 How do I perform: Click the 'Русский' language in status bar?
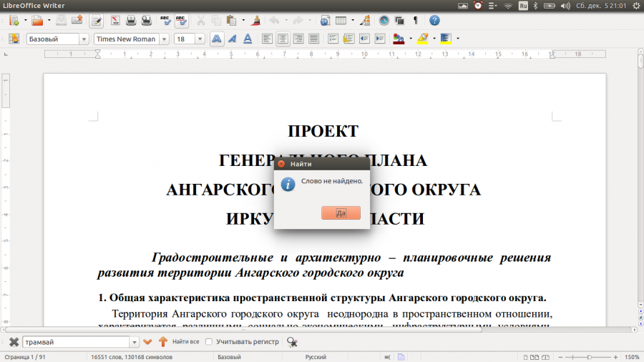tap(316, 356)
